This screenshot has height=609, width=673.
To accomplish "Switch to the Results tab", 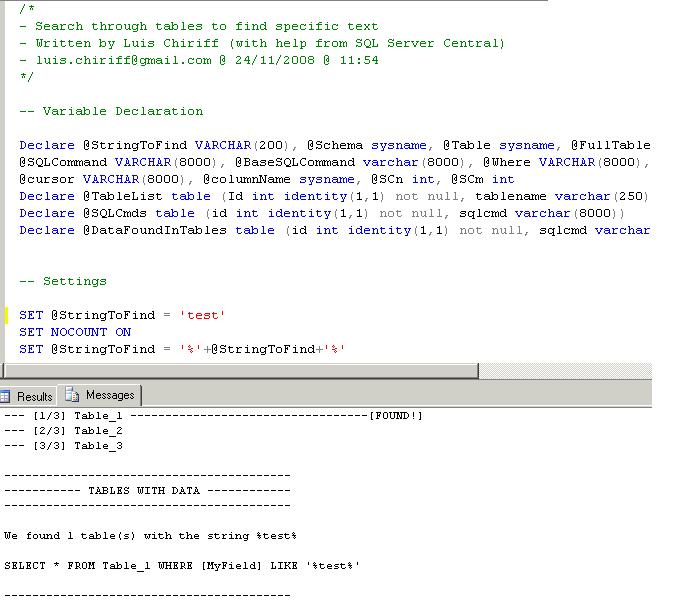I will coord(28,396).
